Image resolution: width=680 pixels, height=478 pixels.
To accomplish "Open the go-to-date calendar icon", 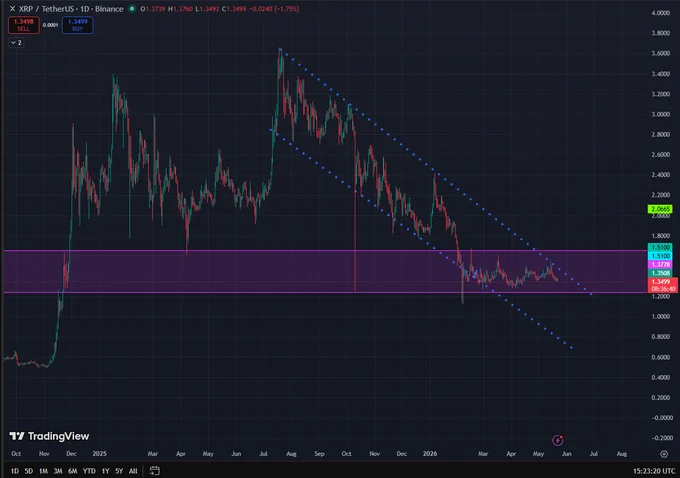I will point(154,471).
